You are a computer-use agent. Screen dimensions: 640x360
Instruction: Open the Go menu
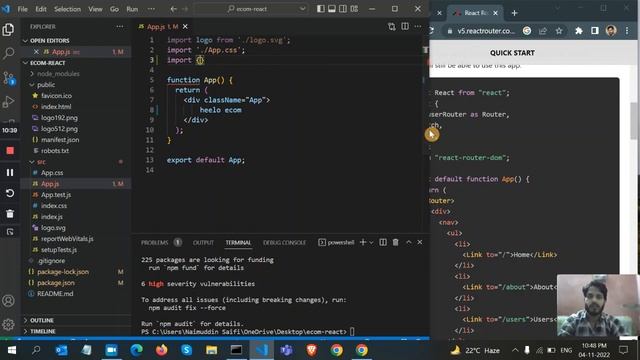click(x=114, y=9)
